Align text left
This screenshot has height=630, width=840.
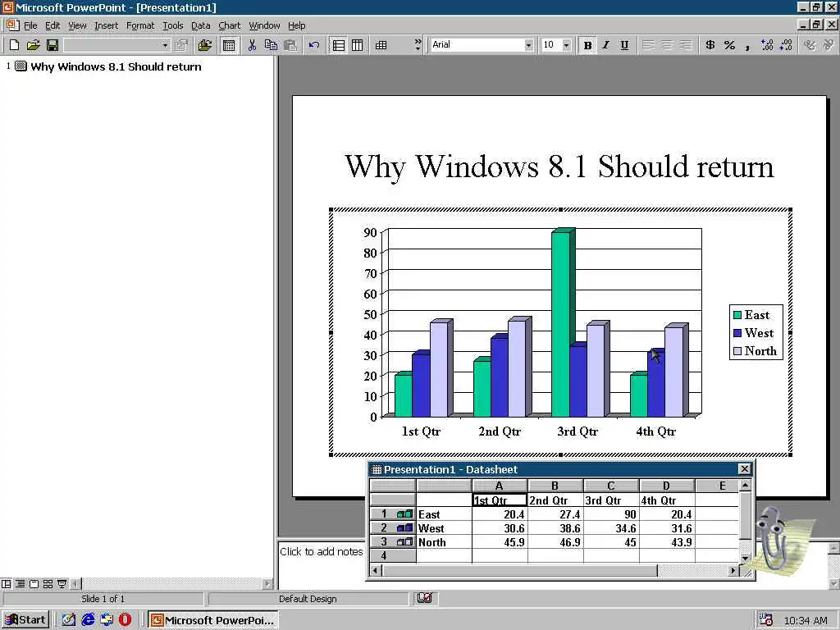648,45
